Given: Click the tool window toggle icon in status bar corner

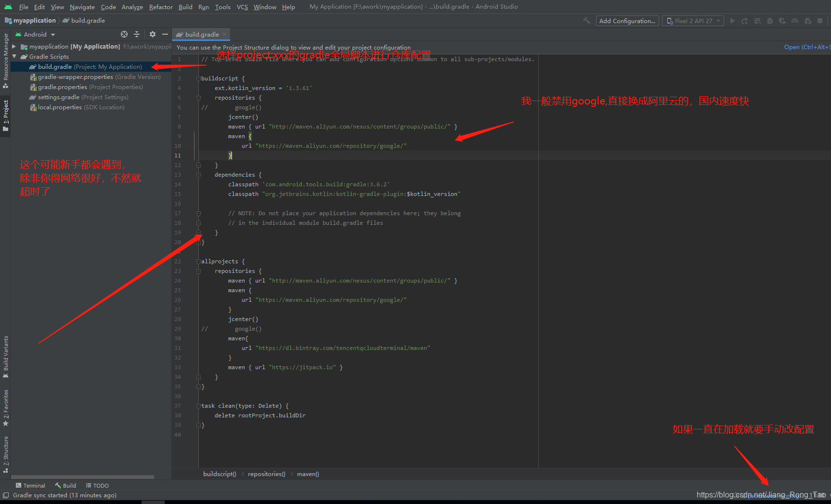Looking at the screenshot, I should point(6,495).
